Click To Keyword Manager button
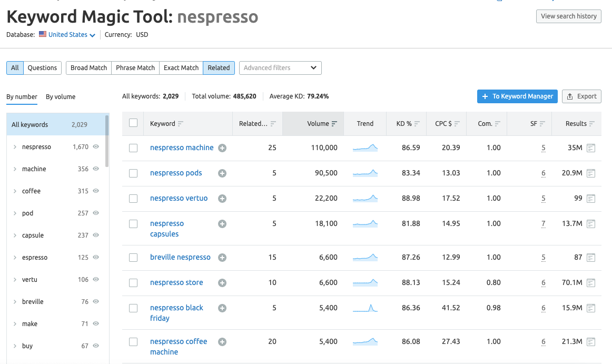This screenshot has height=364, width=612. point(517,96)
